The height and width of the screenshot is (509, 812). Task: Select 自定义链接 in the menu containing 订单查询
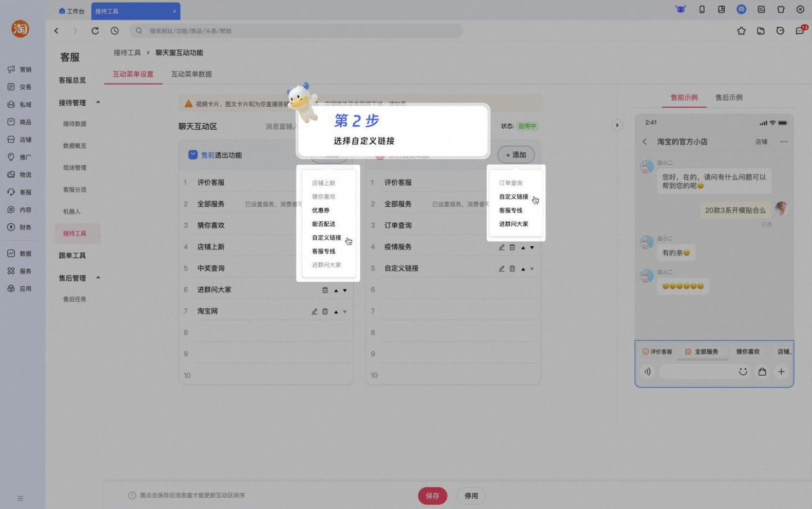(513, 197)
